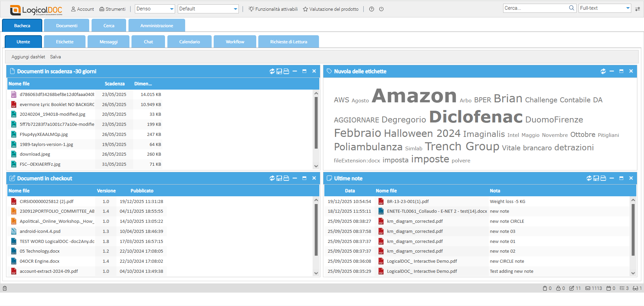Click the log icon in bottom-left status bar
Screen dimensions: 644x306
click(x=5, y=288)
